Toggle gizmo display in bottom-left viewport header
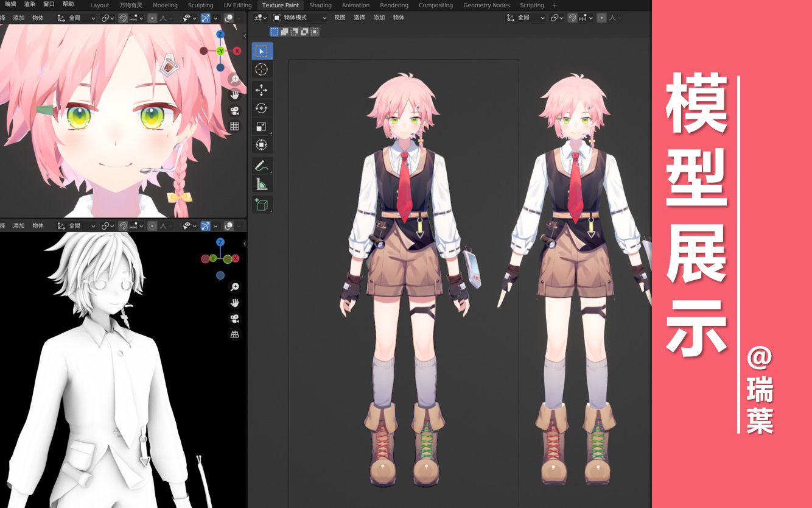 205,226
